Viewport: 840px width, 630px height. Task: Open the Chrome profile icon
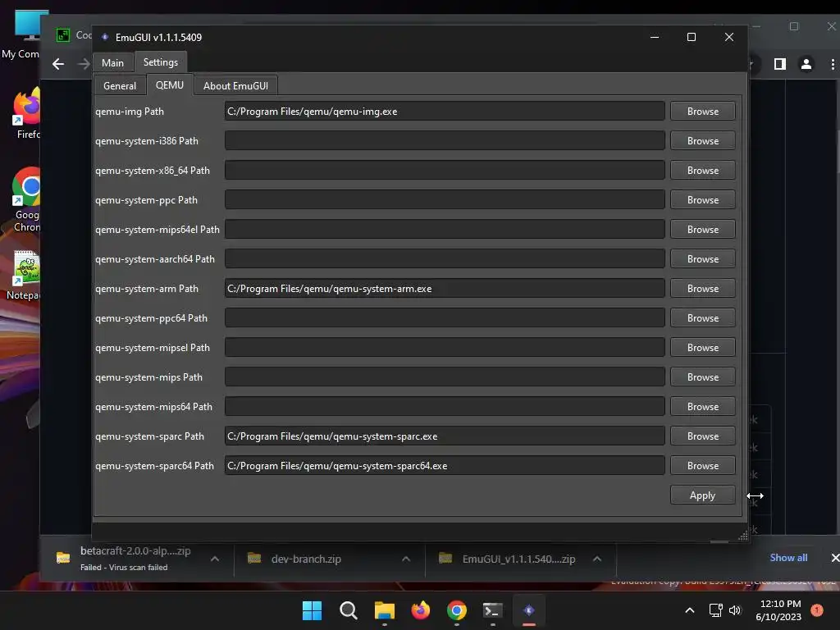806,64
